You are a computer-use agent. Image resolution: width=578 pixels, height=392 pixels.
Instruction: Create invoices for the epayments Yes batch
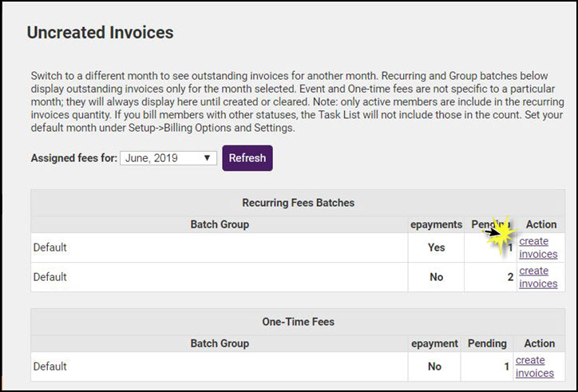538,247
